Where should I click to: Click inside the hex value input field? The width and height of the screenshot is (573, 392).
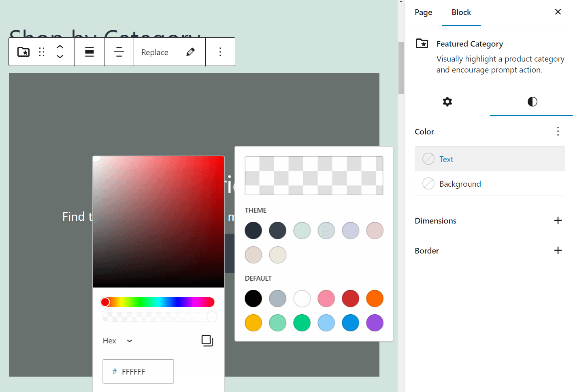coord(142,371)
